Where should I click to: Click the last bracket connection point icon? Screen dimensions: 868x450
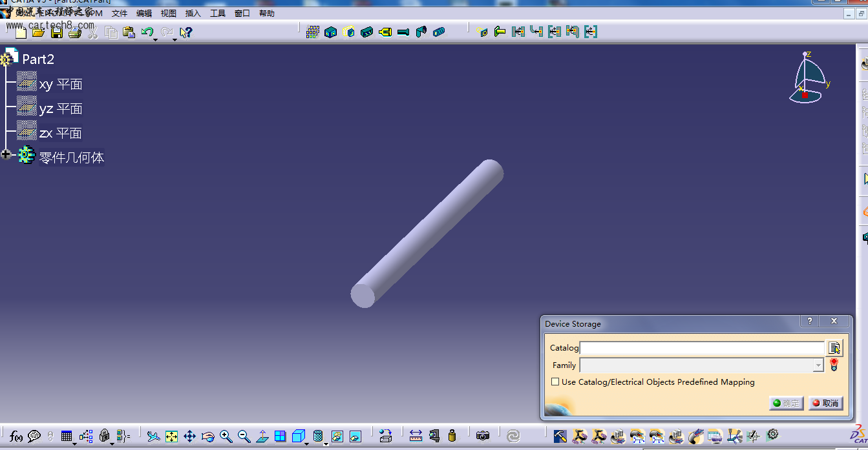pyautogui.click(x=591, y=31)
